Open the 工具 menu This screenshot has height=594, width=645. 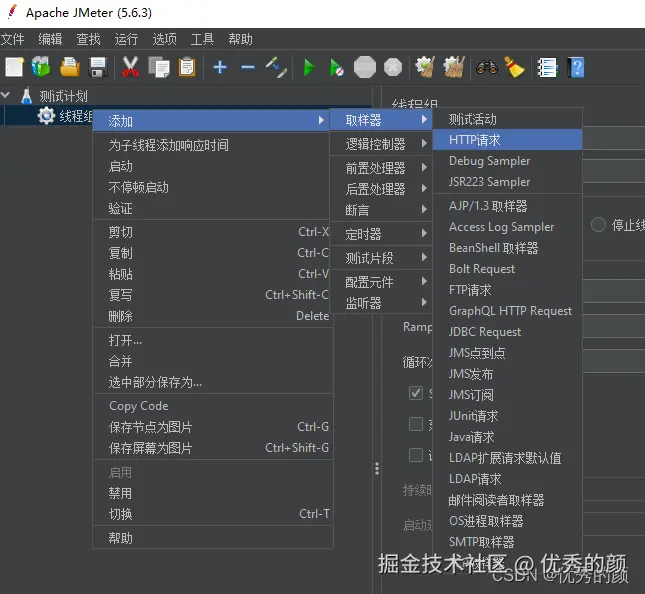pos(202,39)
